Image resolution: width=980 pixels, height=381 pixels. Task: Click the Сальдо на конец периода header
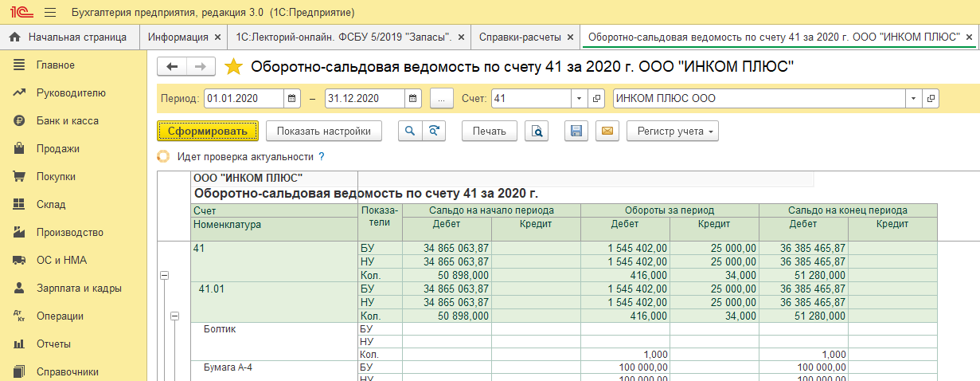[x=848, y=210]
